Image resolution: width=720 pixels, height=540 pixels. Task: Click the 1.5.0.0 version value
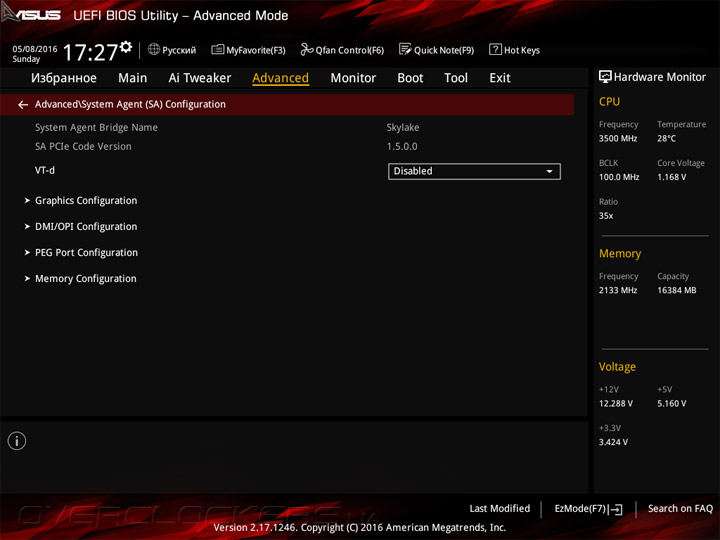coord(402,146)
